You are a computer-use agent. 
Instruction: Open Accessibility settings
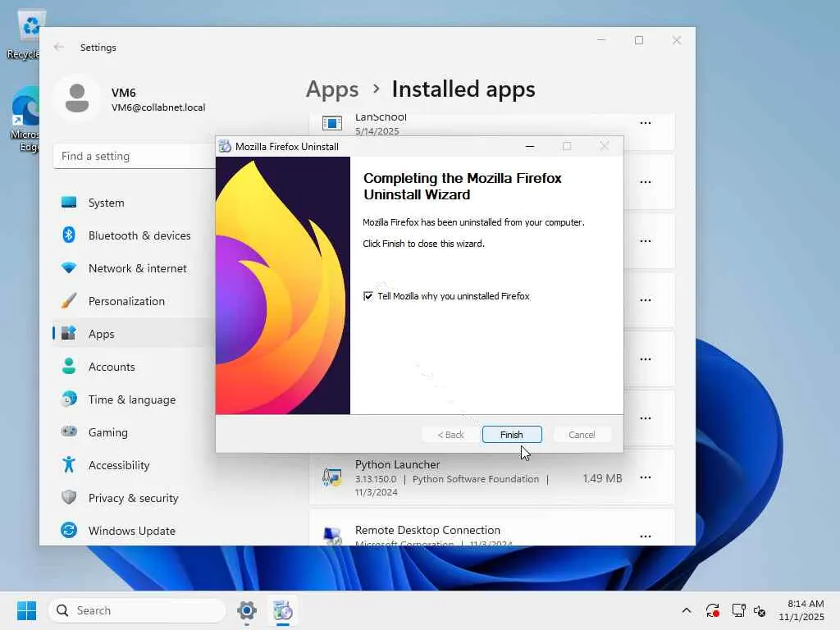tap(133, 465)
